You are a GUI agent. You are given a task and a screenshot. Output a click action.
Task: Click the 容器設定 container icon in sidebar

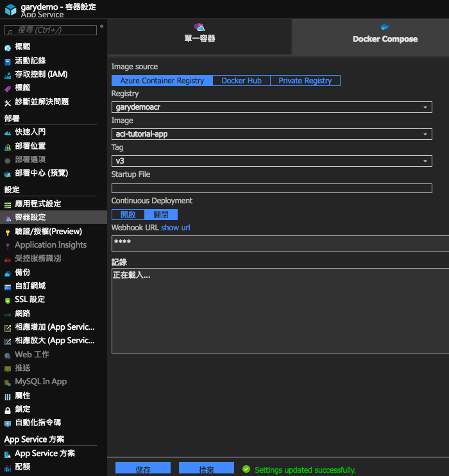point(8,218)
